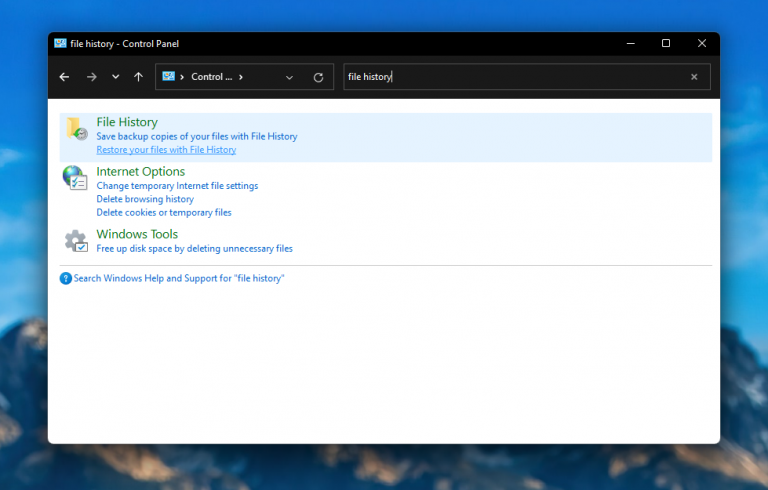Open the File History heading link
This screenshot has height=490, width=768.
point(127,122)
